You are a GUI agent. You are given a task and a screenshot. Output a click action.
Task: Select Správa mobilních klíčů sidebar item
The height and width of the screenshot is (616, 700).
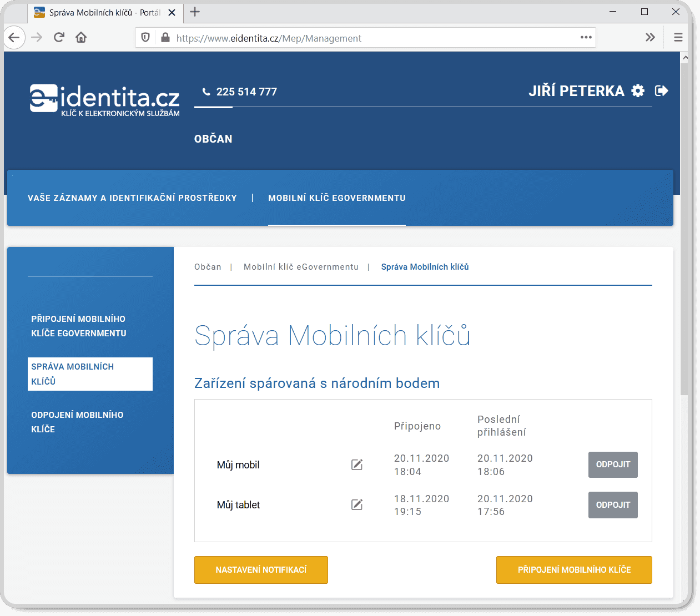tap(90, 374)
